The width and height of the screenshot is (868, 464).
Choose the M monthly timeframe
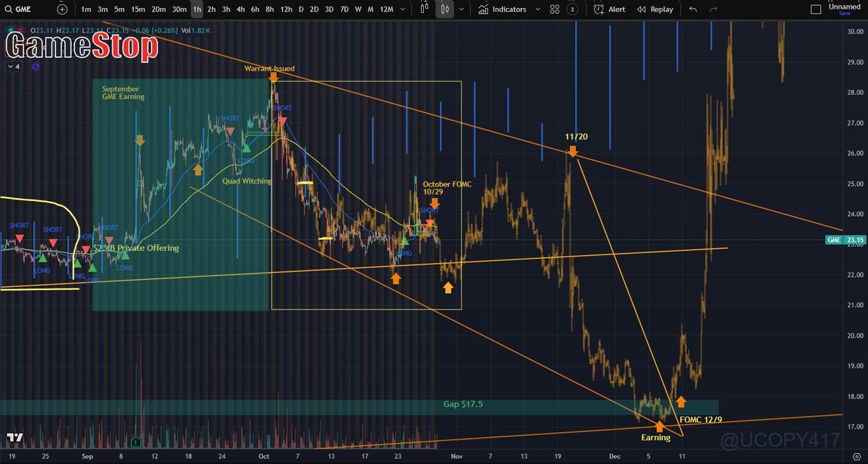point(370,9)
